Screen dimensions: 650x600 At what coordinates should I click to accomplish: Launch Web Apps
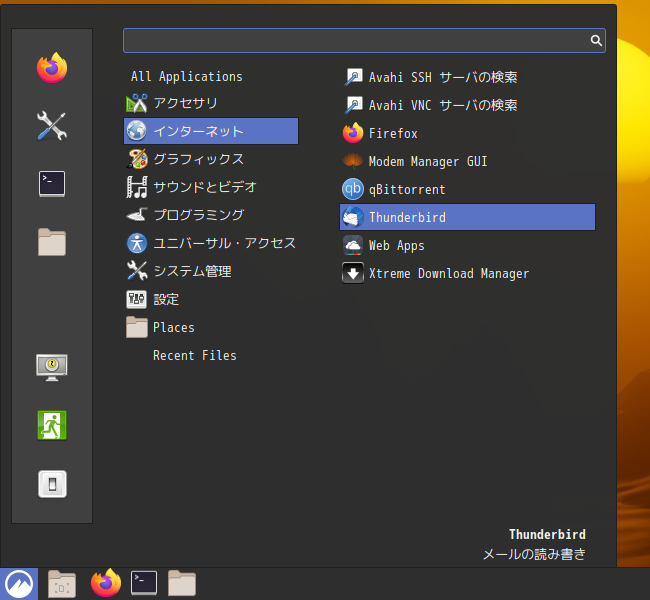(x=467, y=245)
